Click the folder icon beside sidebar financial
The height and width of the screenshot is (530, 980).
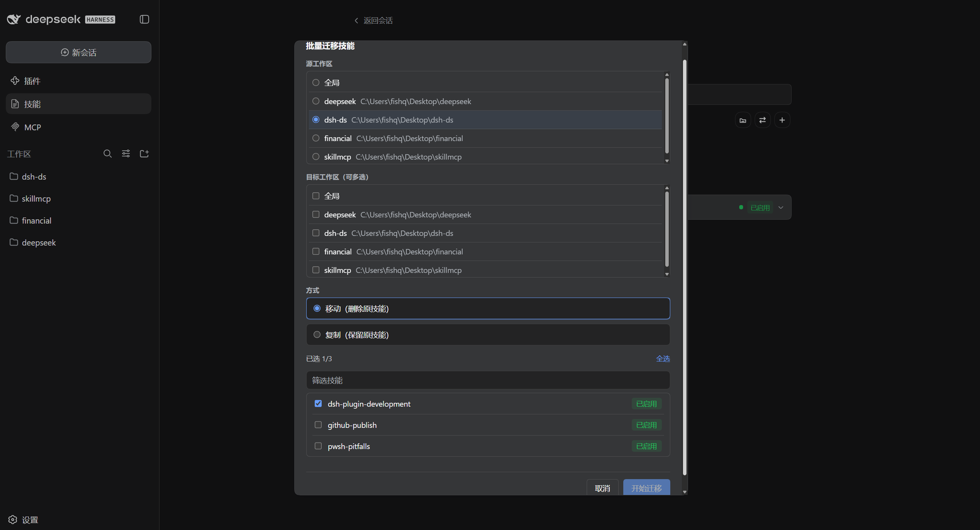pos(14,220)
